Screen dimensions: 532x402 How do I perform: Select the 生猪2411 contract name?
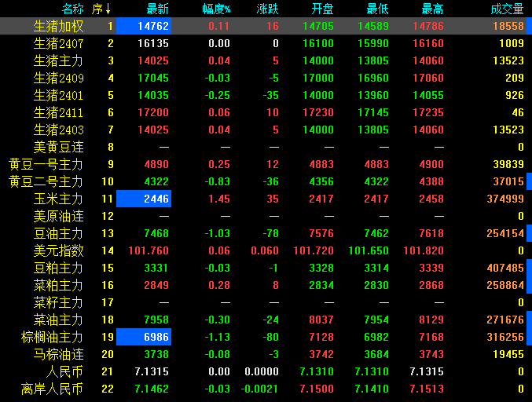coord(58,112)
